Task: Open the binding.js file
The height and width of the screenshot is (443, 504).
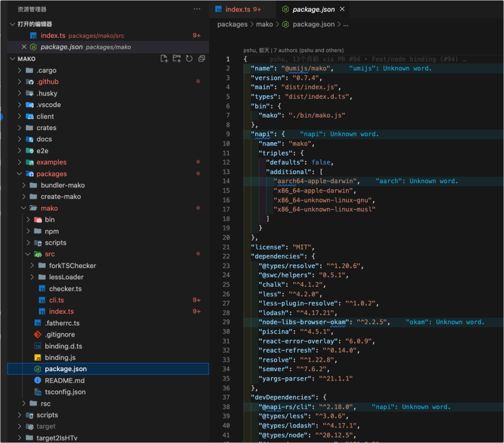Action: 60,358
